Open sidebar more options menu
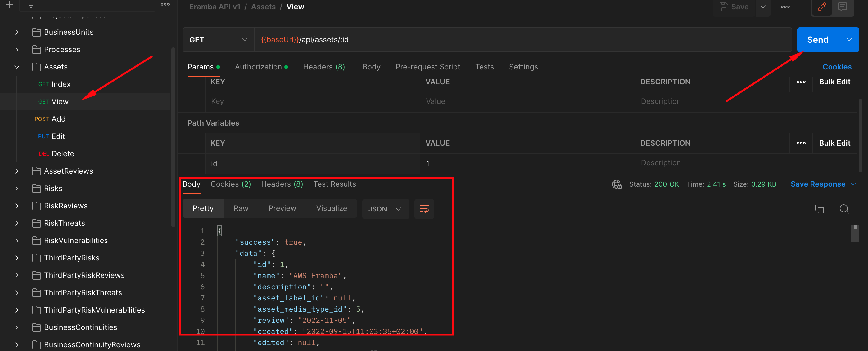868x351 pixels. [x=165, y=4]
